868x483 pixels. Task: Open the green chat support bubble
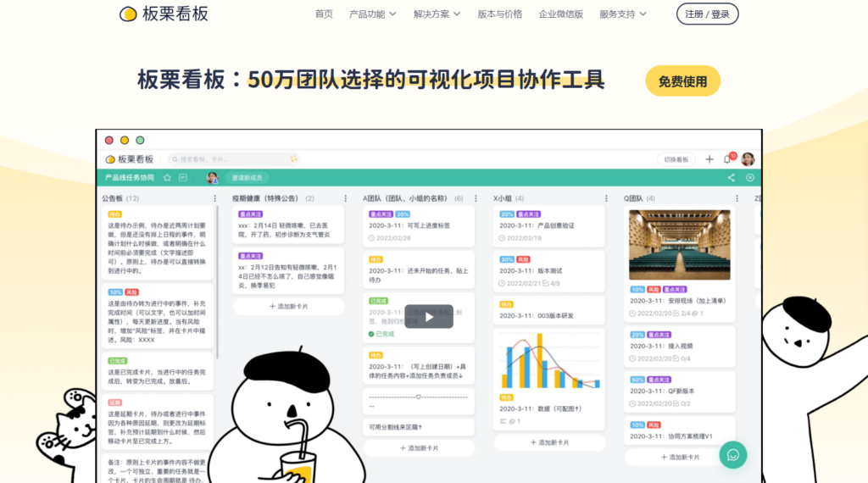click(x=733, y=455)
